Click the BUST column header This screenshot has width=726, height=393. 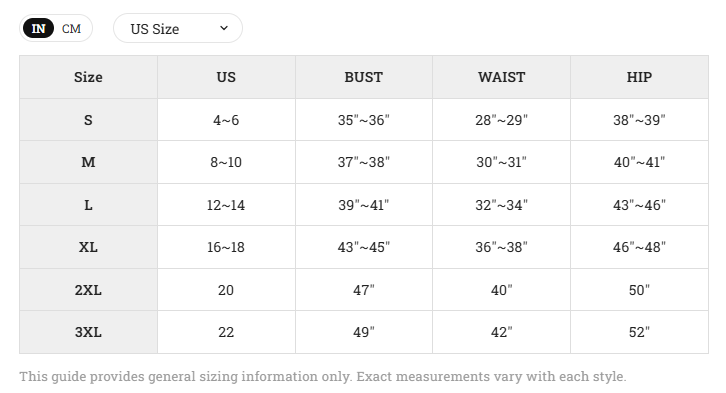364,77
